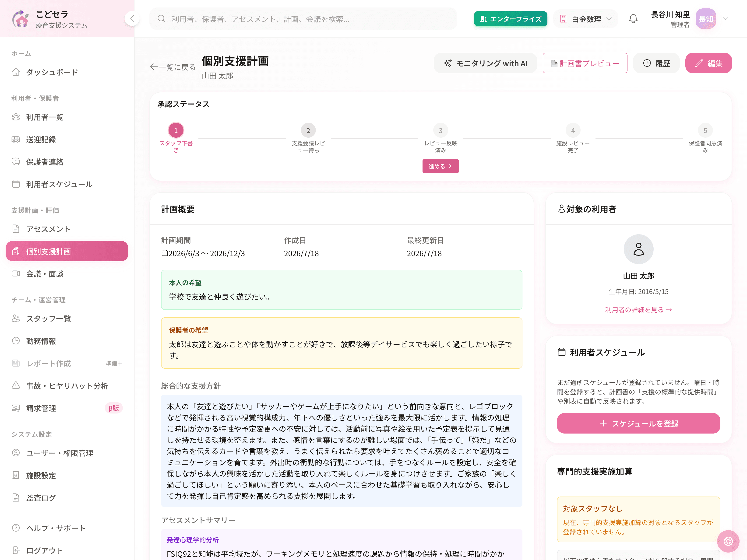Image resolution: width=747 pixels, height=560 pixels.
Task: Click the レポート作成 document icon
Action: 16,363
